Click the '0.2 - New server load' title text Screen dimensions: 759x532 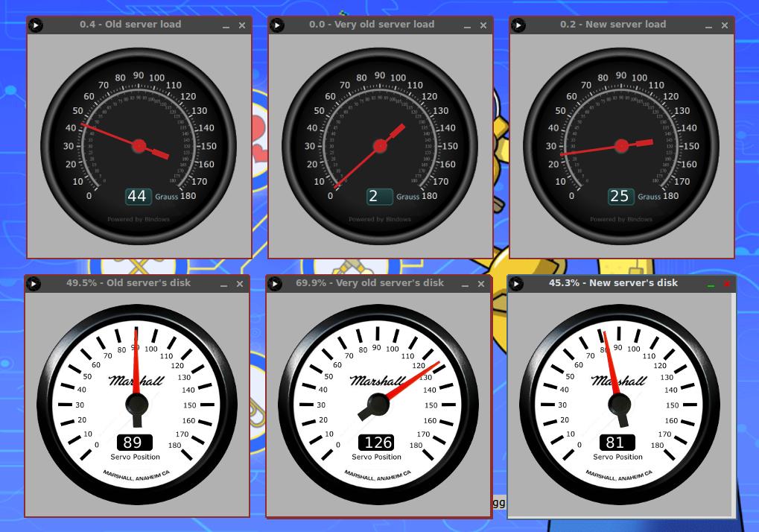613,25
